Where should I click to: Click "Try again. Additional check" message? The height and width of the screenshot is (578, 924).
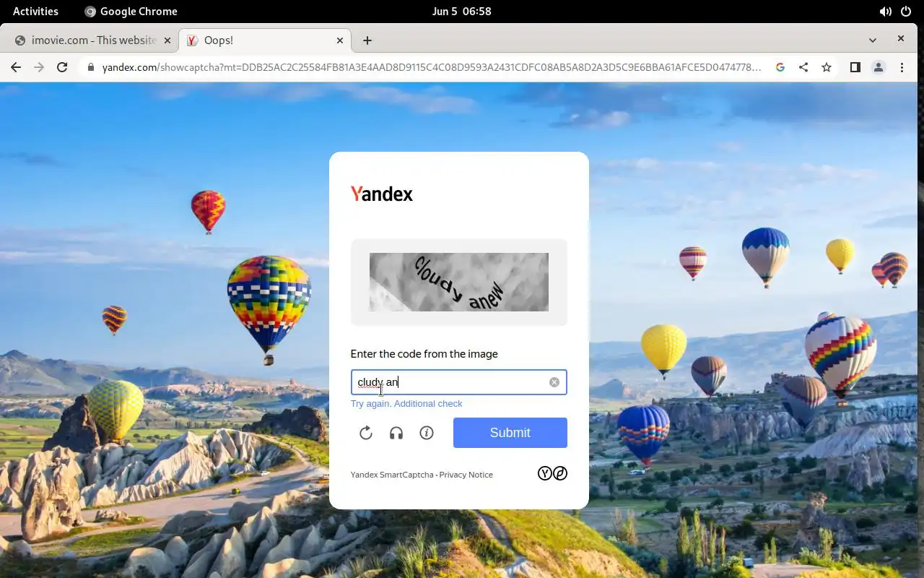406,404
